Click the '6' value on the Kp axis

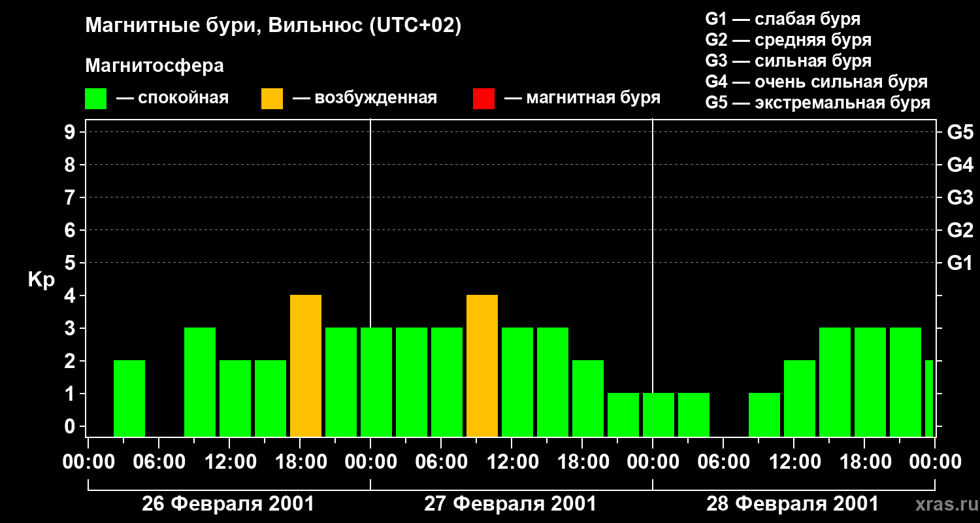(71, 230)
